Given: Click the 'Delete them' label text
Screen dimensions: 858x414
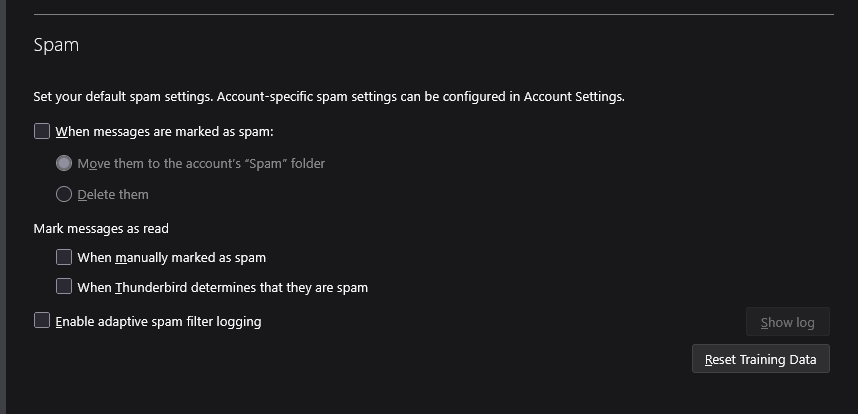Looking at the screenshot, I should click(x=113, y=194).
